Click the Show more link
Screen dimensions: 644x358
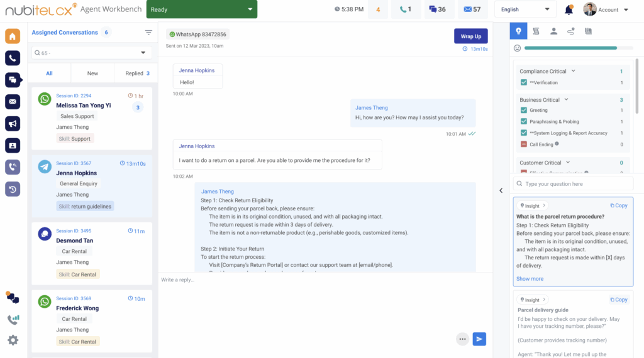[x=530, y=278]
